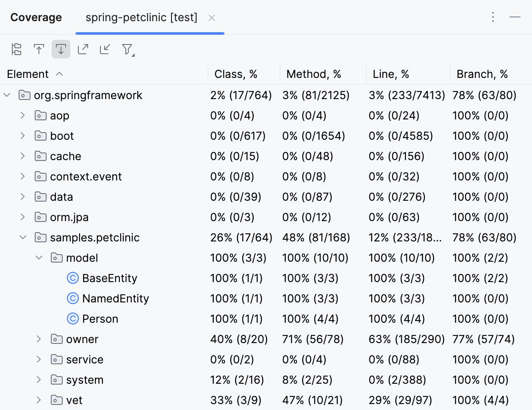The height and width of the screenshot is (410, 532).
Task: Disable the active Expand All toggle
Action: (x=61, y=49)
